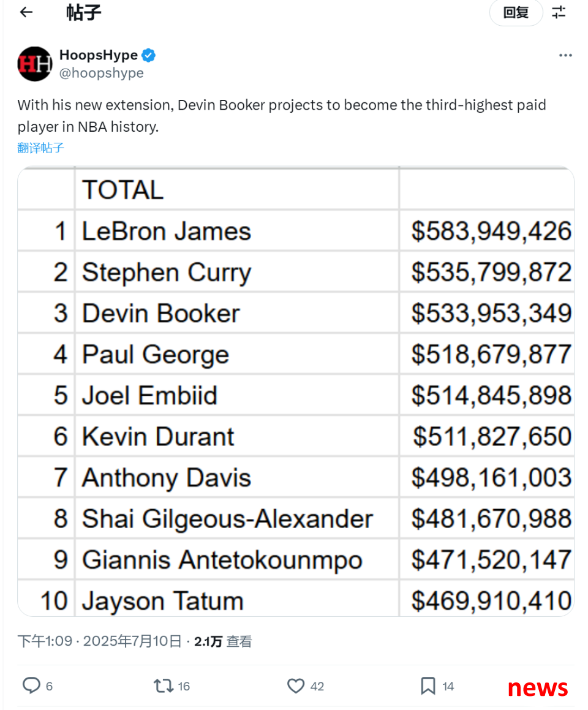
Task: Click the 回复 reply button
Action: pyautogui.click(x=516, y=12)
